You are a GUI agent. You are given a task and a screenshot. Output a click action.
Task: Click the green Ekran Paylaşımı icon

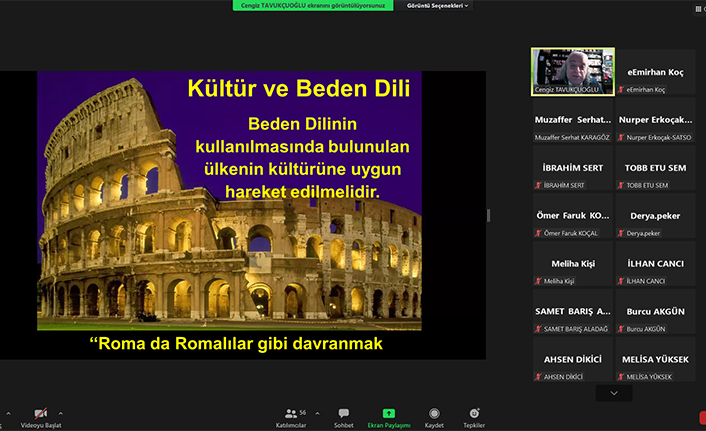coord(388,413)
